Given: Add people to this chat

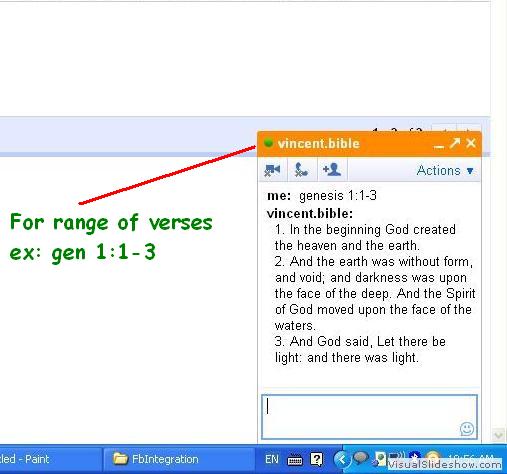Looking at the screenshot, I should click(332, 170).
